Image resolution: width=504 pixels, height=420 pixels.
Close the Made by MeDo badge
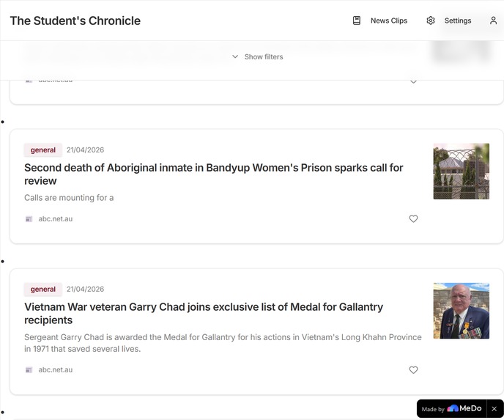[x=494, y=409]
